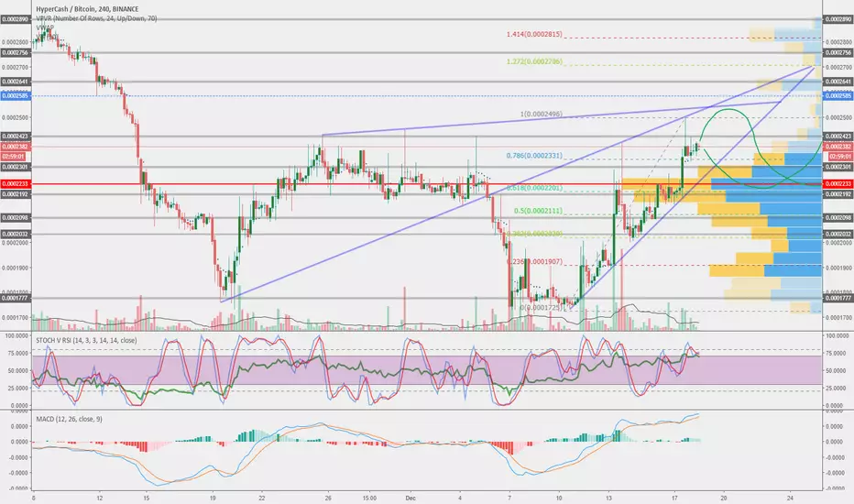Select the 0.0001900 tick on the right price scale
The image size is (854, 504).
[x=839, y=268]
